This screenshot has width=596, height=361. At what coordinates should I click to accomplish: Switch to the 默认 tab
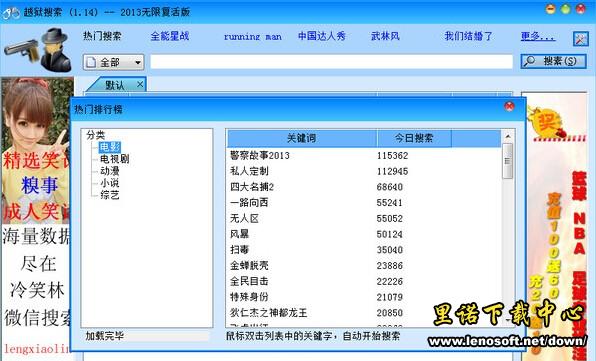[x=115, y=84]
